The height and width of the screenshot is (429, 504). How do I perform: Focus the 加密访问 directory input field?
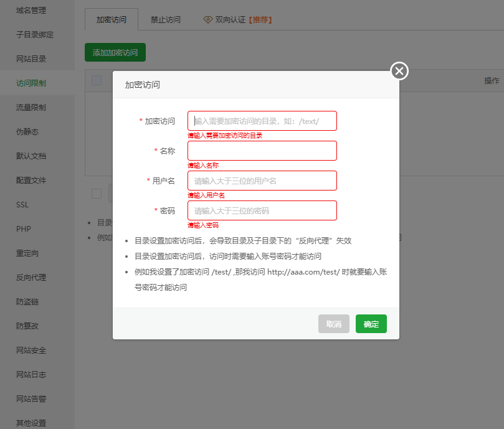[262, 121]
